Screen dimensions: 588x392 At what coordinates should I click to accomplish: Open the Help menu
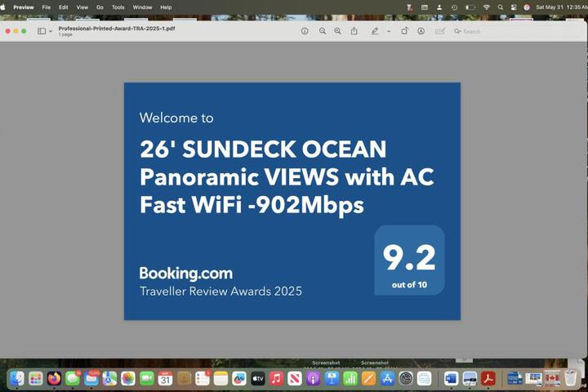166,7
